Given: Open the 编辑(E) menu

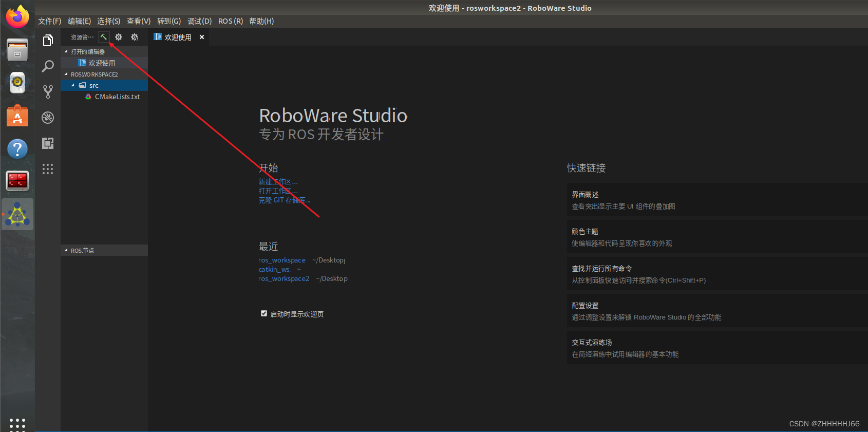Looking at the screenshot, I should point(79,21).
